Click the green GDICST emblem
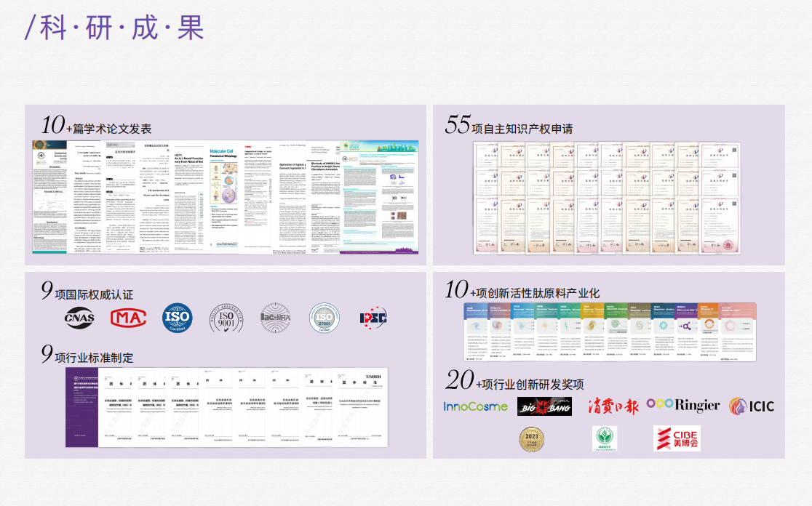Image resolution: width=812 pixels, height=506 pixels. click(603, 438)
